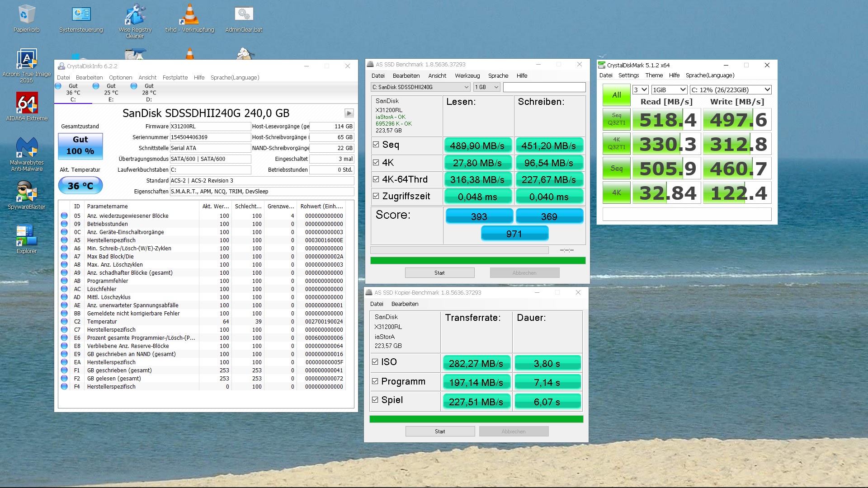Open the Explorer desktop shortcut
Screen dimensions: 868x488
(27, 239)
